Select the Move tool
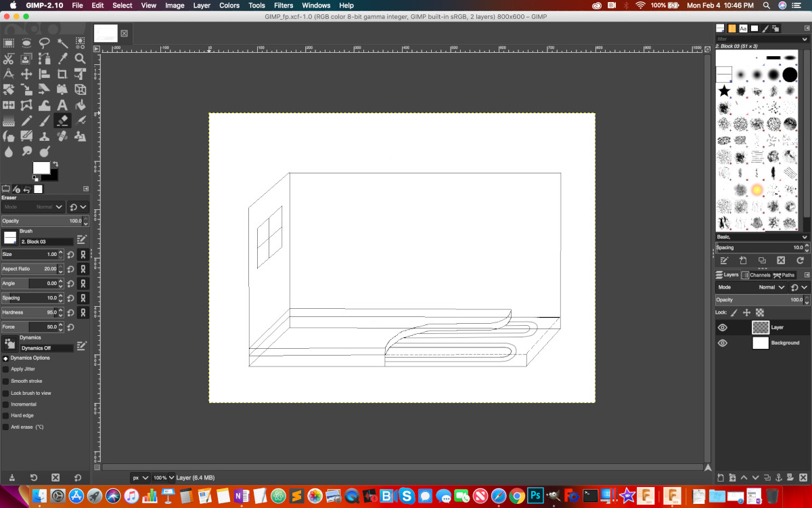 (x=26, y=74)
